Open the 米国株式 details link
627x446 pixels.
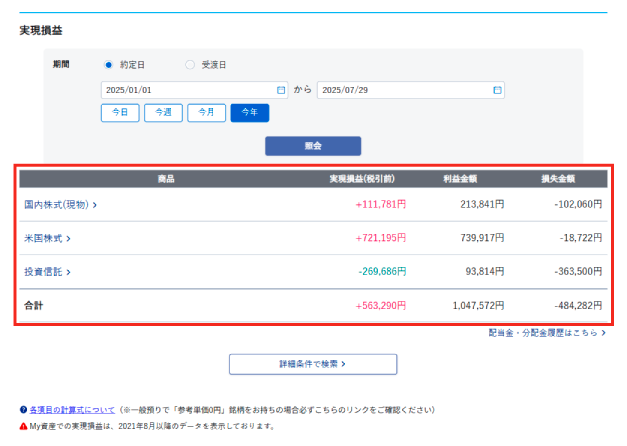[47, 239]
